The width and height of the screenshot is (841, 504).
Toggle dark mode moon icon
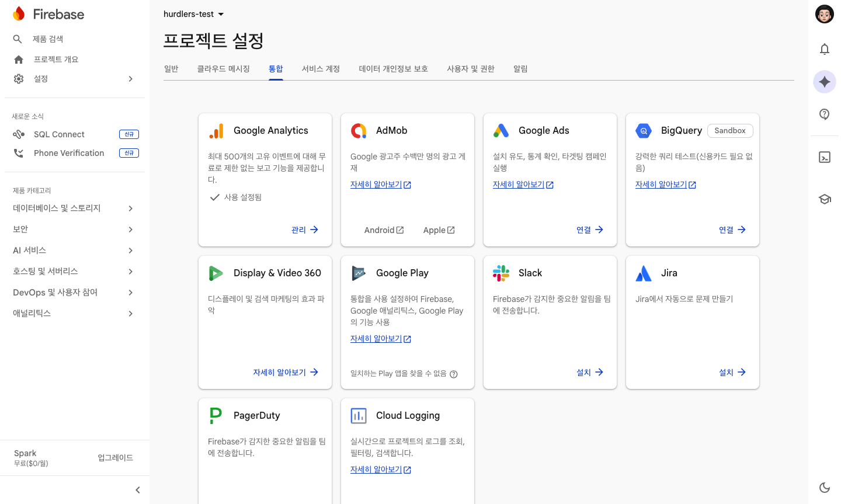point(825,488)
